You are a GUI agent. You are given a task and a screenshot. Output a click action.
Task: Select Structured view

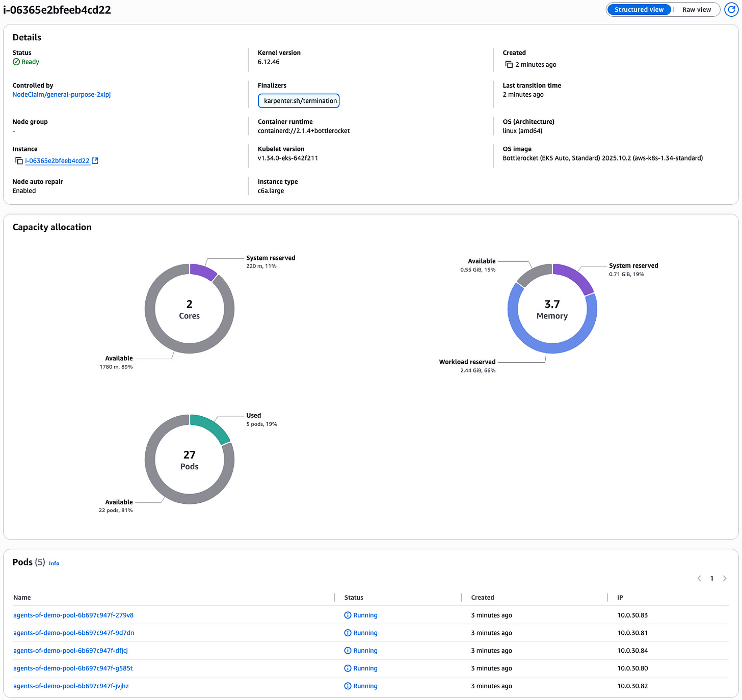[x=639, y=9]
